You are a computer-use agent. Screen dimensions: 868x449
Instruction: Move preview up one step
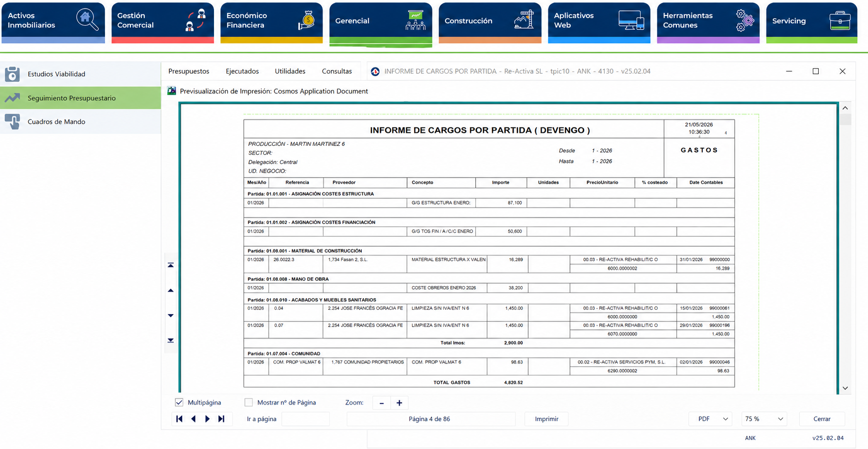[171, 290]
